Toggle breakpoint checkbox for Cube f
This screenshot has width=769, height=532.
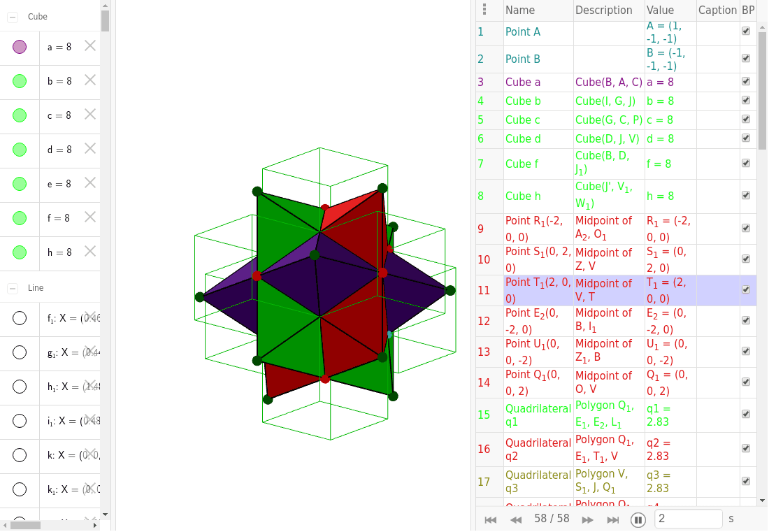[746, 163]
